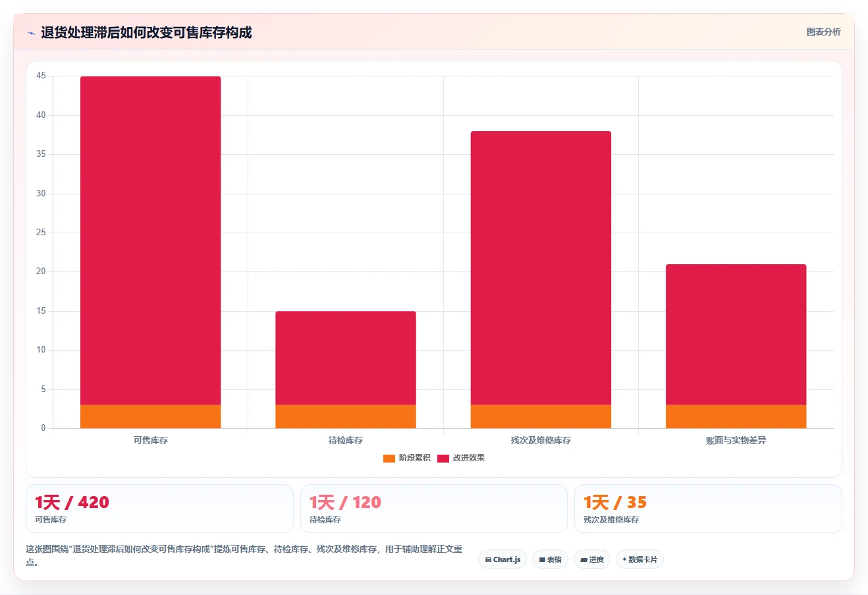Click the 账面与实物差异 x-axis label
Viewport: 868px width, 595px height.
736,440
